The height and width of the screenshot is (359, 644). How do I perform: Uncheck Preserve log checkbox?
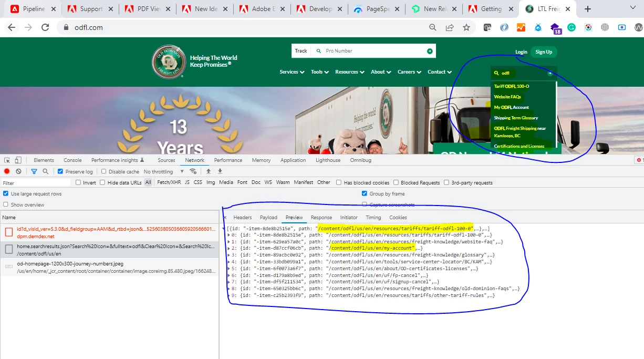point(60,171)
